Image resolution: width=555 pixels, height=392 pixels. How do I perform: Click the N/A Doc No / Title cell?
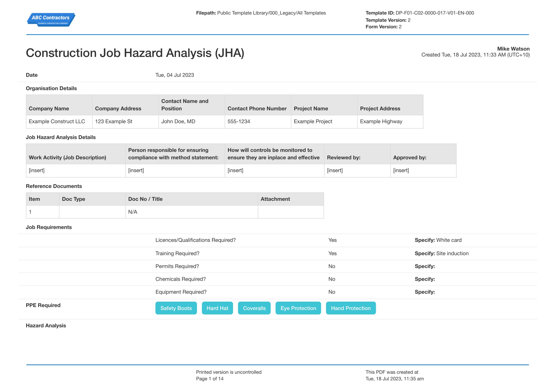pyautogui.click(x=192, y=212)
